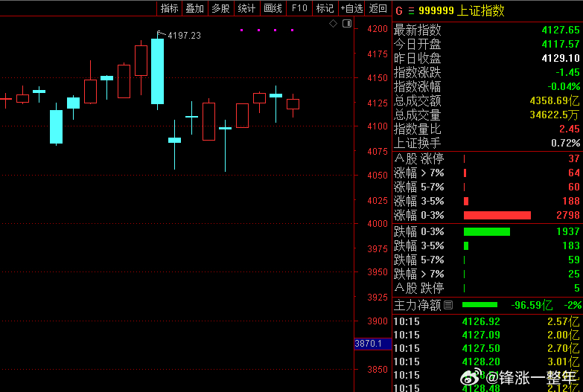Click the -96.59亿 net amount value

pos(532,306)
